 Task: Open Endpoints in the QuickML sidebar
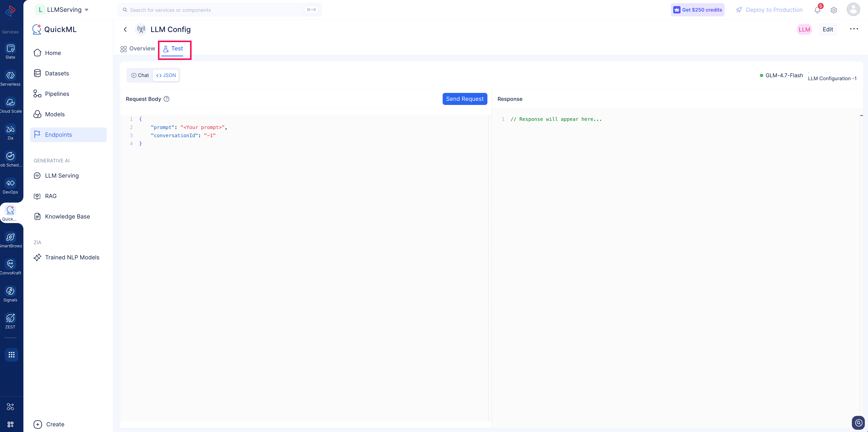[68, 135]
